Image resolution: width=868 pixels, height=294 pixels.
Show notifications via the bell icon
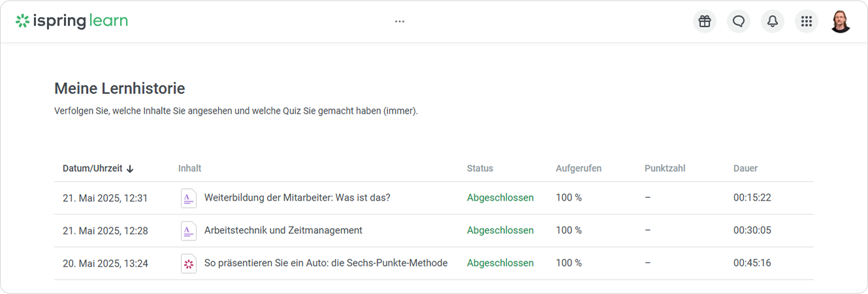[x=773, y=22]
